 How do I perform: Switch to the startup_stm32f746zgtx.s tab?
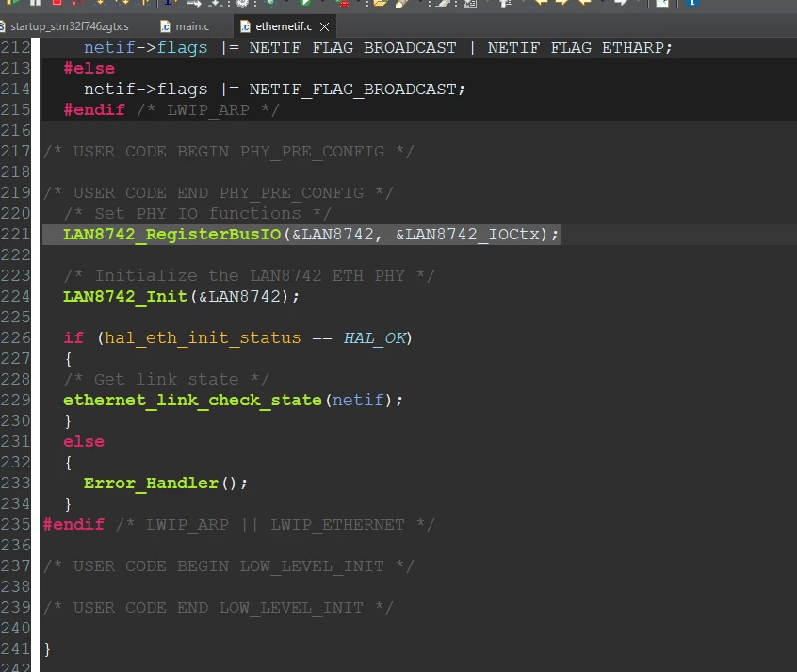coord(66,26)
